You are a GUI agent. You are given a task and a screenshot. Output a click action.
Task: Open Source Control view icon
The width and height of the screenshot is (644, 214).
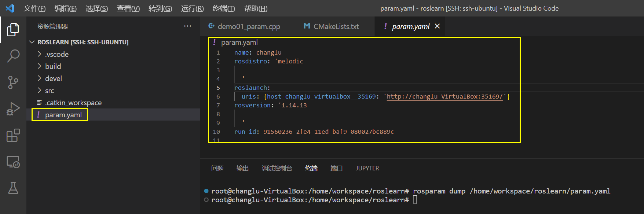tap(13, 82)
